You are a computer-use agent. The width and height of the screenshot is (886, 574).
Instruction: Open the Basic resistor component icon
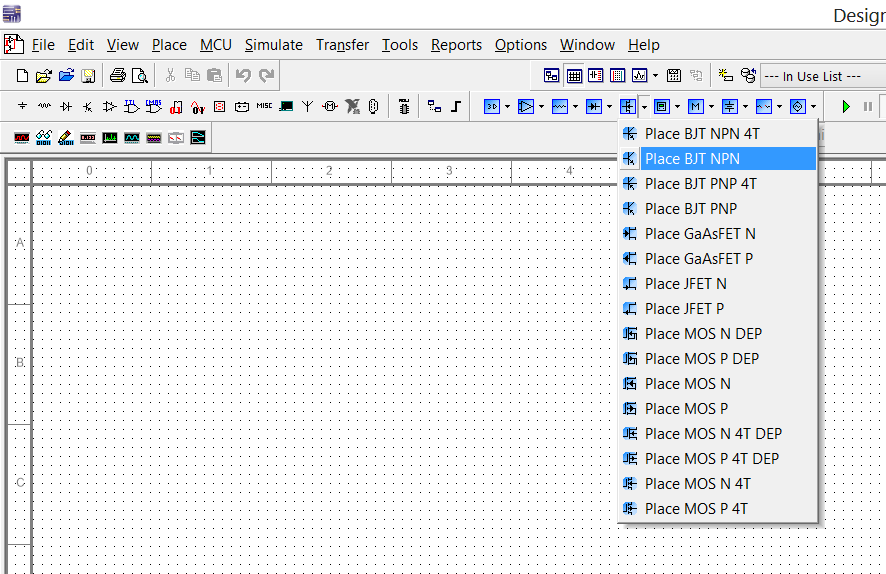pyautogui.click(x=44, y=106)
